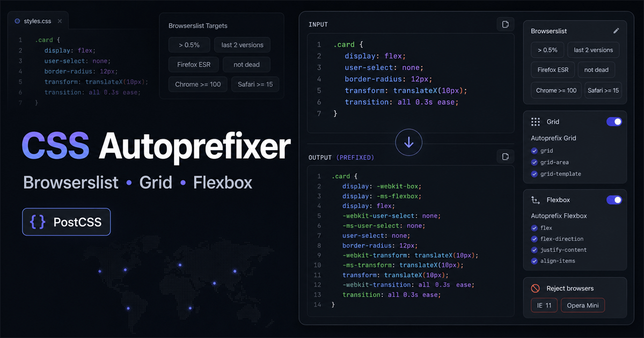Close the styles.css tab
This screenshot has width=644, height=338.
(x=60, y=21)
